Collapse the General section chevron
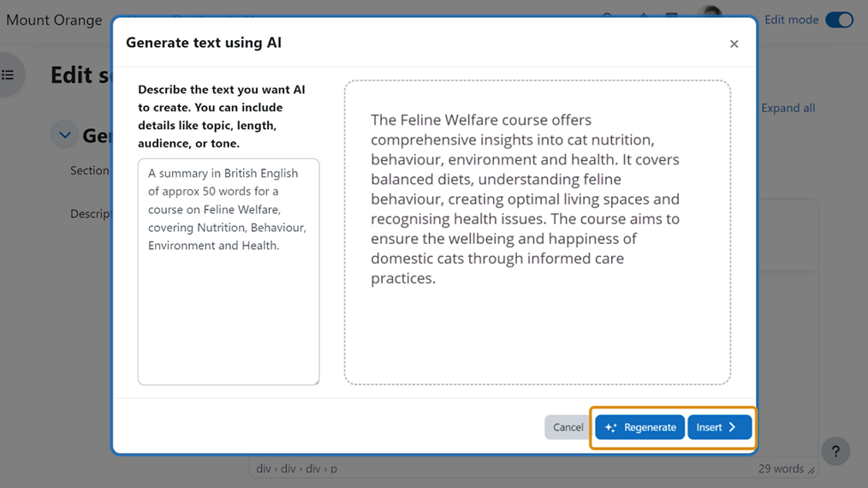Screen dimensions: 868x488 [64, 134]
